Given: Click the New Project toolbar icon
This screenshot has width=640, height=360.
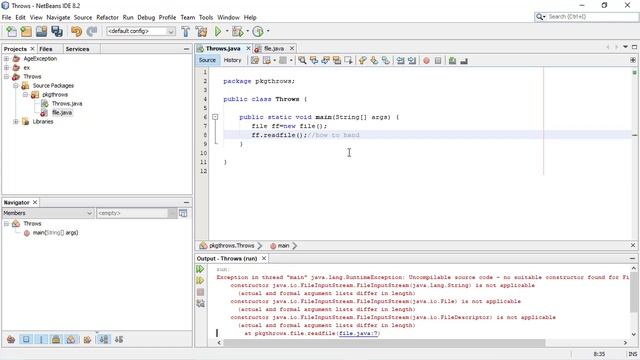Looking at the screenshot, I should coord(26,31).
